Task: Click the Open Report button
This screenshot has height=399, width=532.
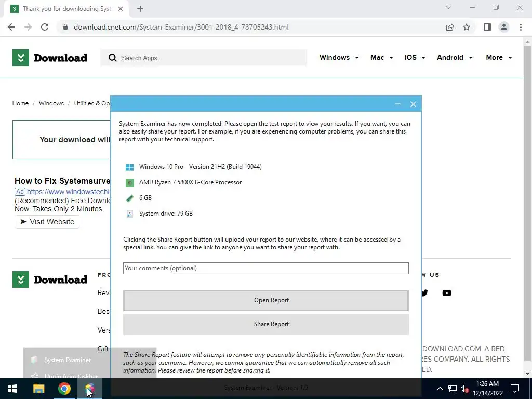Action: point(265,300)
